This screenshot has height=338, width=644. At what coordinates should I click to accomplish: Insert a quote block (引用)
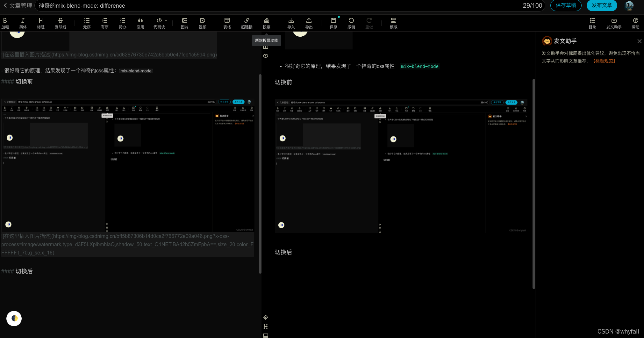coord(140,23)
